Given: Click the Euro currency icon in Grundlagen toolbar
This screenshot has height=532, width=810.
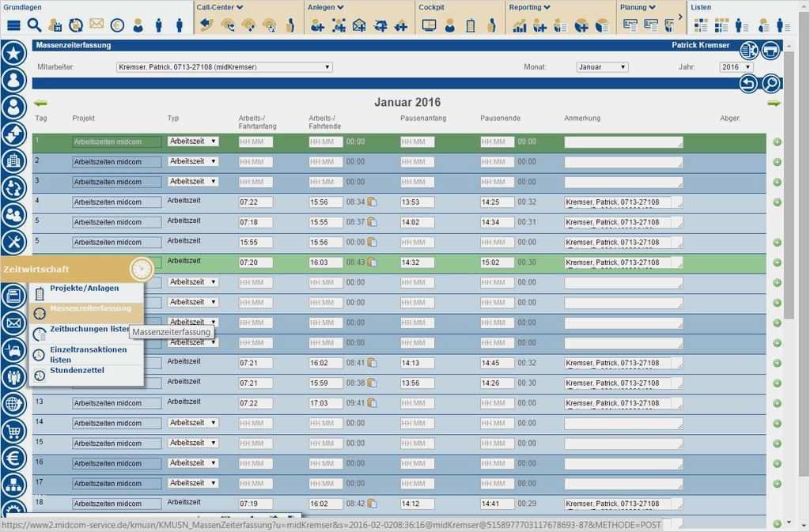Looking at the screenshot, I should (116, 24).
